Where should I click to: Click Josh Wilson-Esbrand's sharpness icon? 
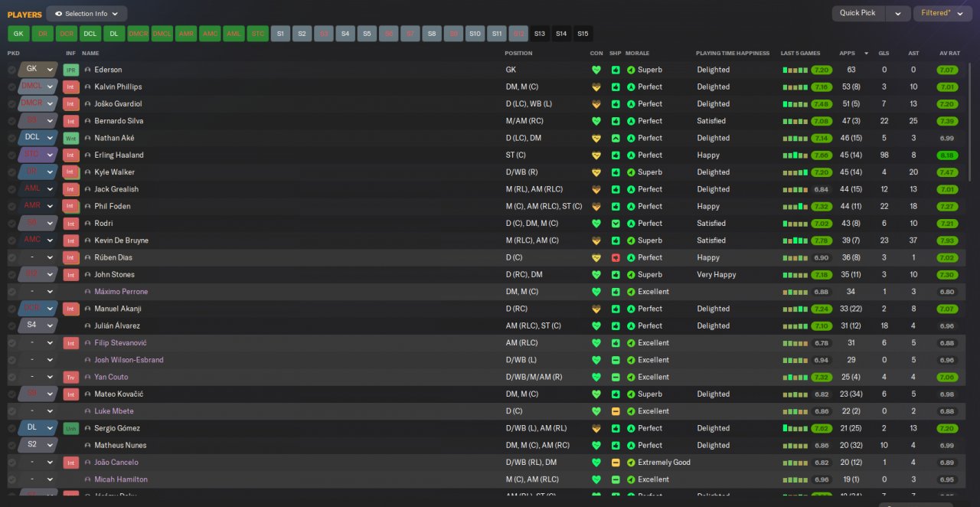tap(616, 360)
